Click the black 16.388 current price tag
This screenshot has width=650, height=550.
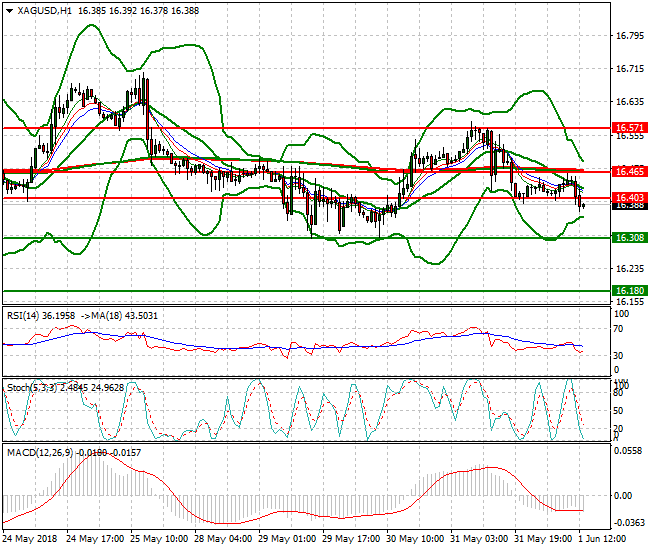[x=628, y=206]
